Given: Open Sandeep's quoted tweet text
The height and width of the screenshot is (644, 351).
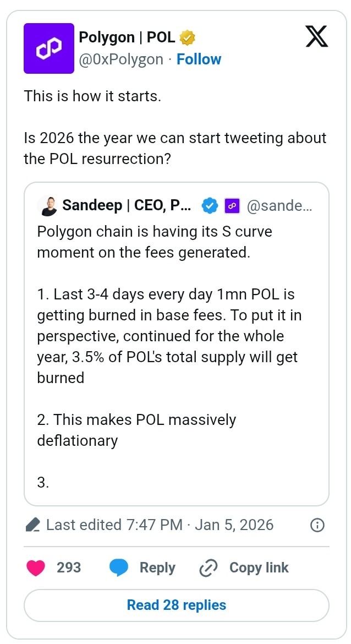Looking at the screenshot, I should (171, 336).
